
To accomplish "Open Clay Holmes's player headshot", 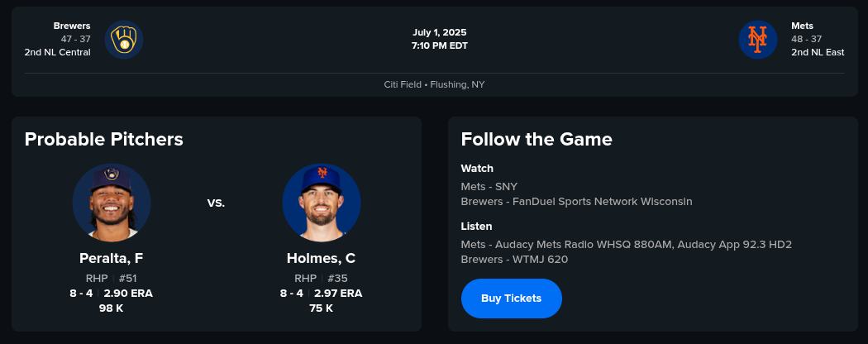I will [321, 203].
